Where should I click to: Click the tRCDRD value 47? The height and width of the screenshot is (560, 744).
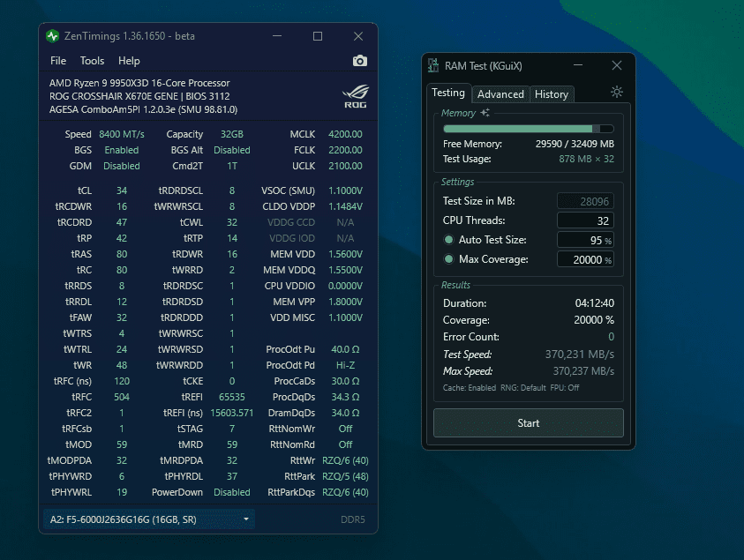[x=122, y=222]
